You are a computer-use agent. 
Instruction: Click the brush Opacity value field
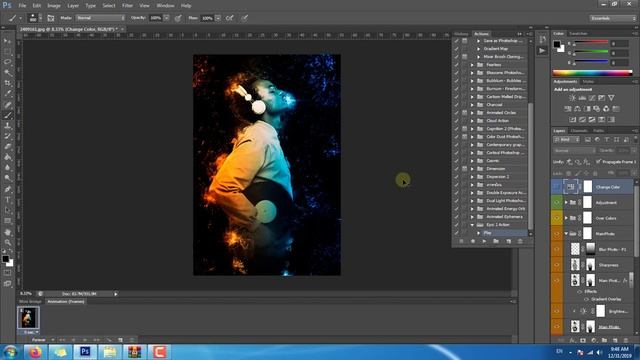[156, 18]
